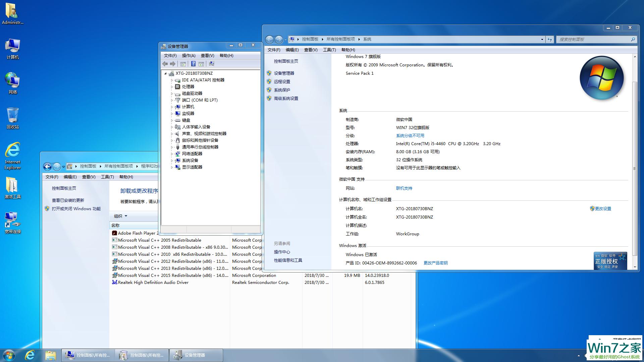644x362 pixels.
Task: Click Back arrow in Device Manager toolbar
Action: tap(165, 64)
